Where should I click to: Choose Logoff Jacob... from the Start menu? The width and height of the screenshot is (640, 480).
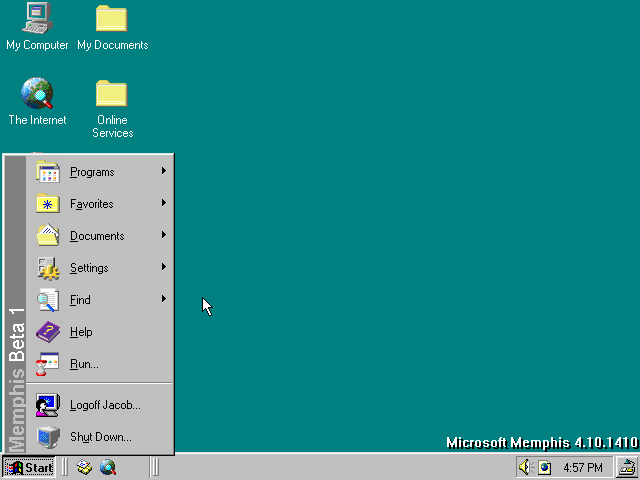tap(100, 405)
